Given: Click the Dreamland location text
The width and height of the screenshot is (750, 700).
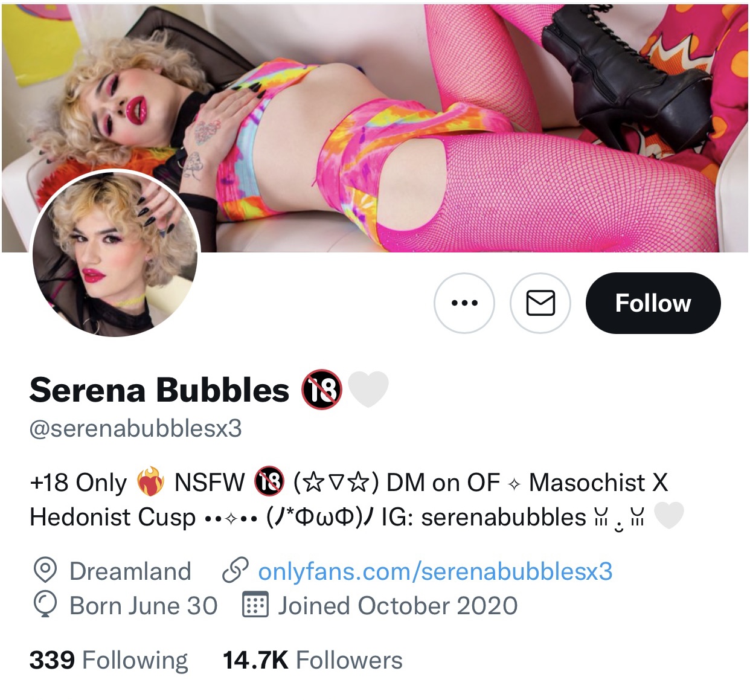Looking at the screenshot, I should pos(130,571).
